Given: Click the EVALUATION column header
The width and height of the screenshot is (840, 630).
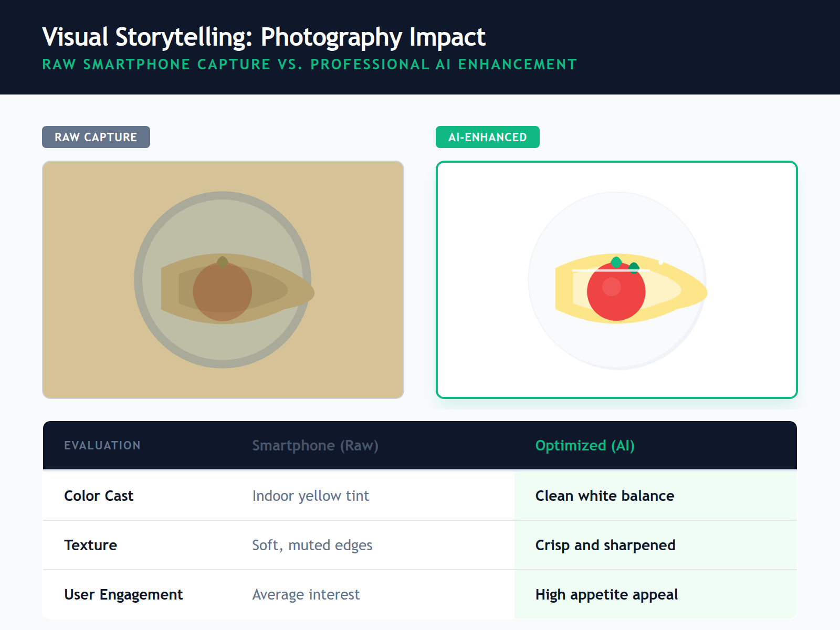Looking at the screenshot, I should point(102,445).
